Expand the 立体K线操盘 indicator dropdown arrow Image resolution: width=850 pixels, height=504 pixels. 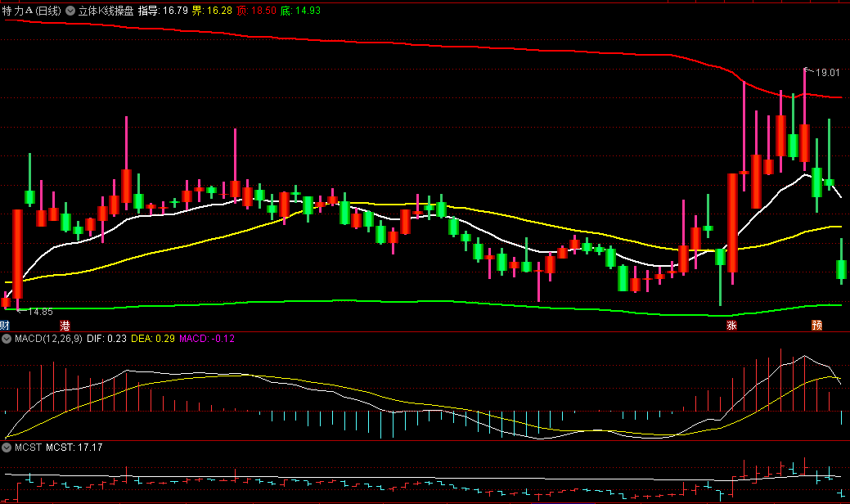pos(70,11)
